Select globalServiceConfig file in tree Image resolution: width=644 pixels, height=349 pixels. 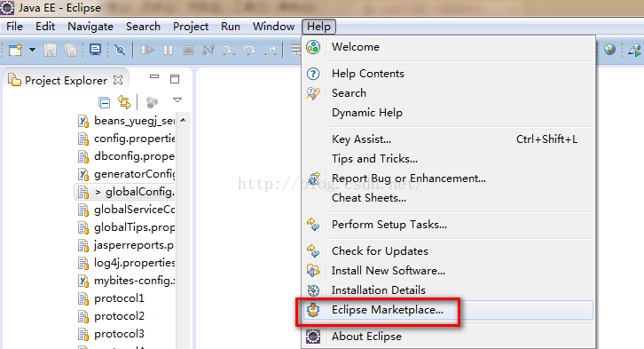click(127, 210)
